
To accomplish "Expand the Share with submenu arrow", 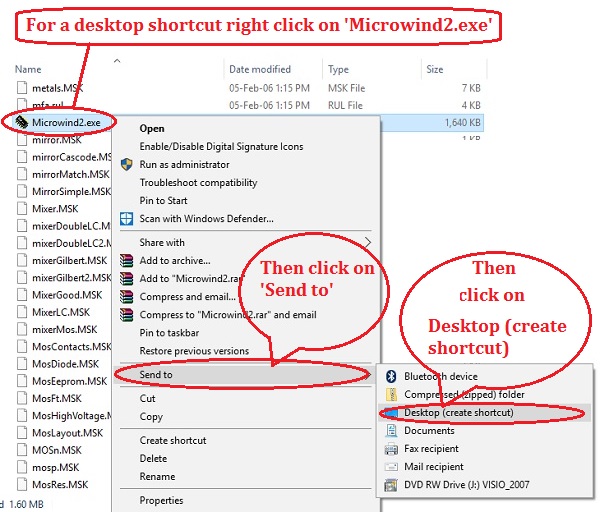I will pyautogui.click(x=367, y=242).
